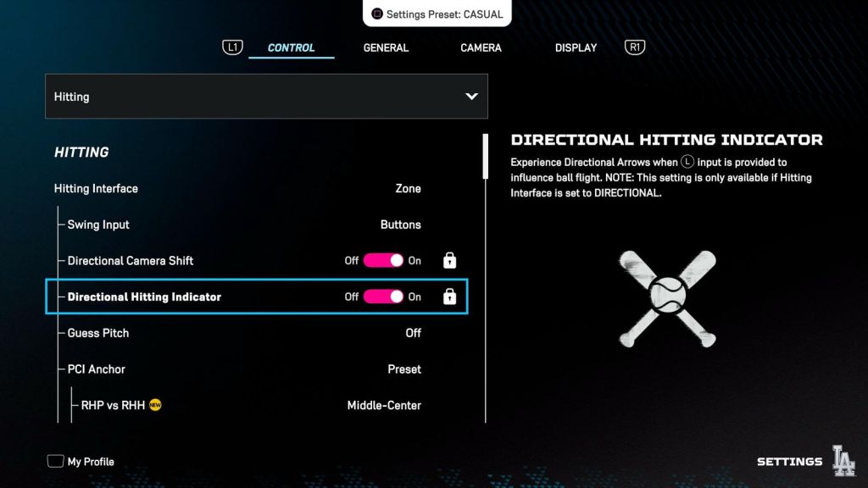Toggle the Directional Hitting Indicator switch

383,297
